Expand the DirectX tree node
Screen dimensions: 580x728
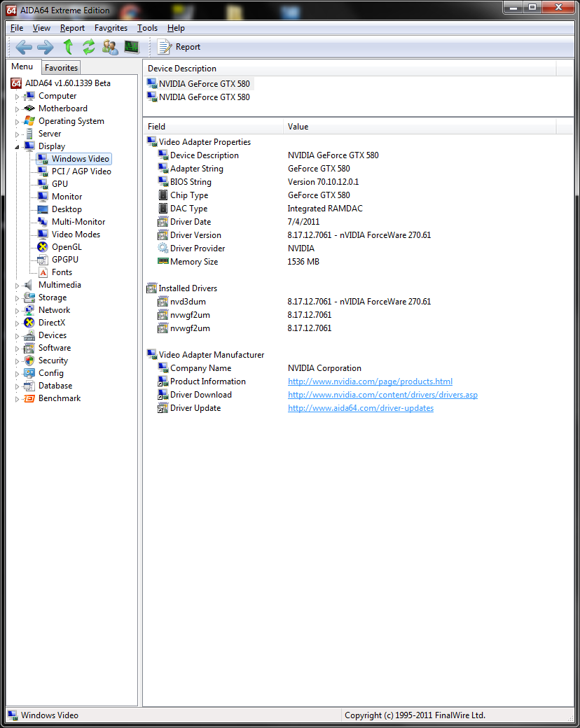(18, 323)
